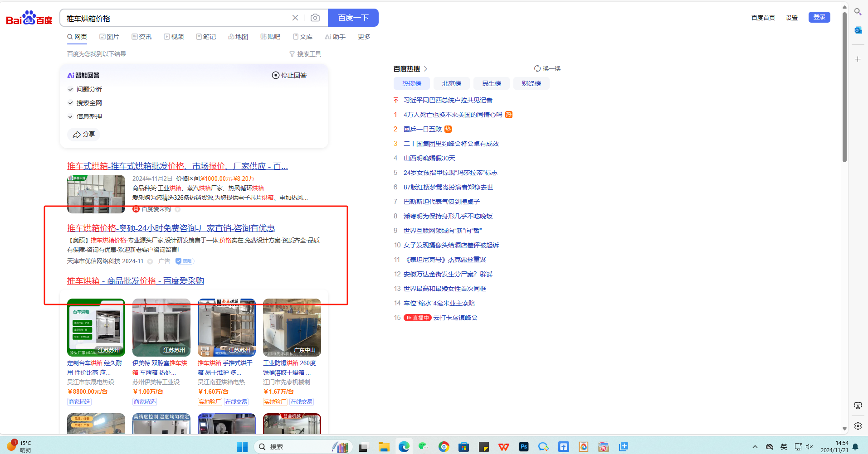The width and height of the screenshot is (868, 454).
Task: Open the 搜索工具 filter dropdown
Action: click(x=305, y=54)
